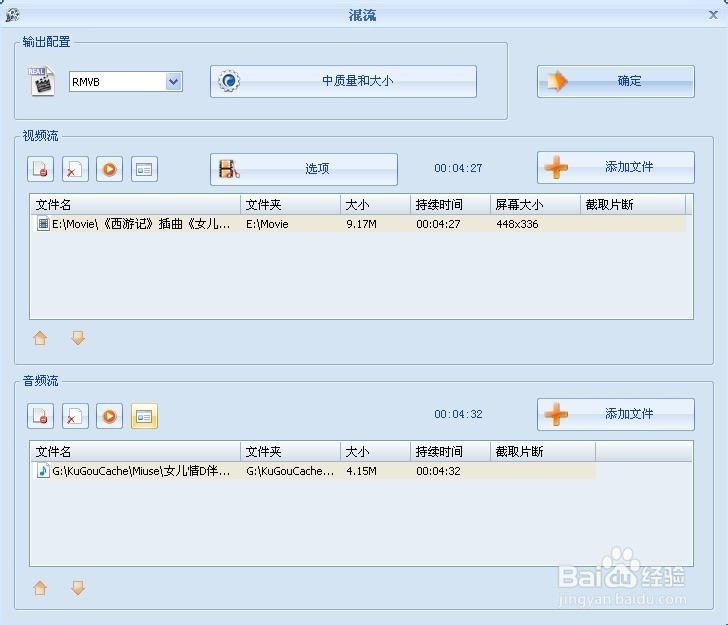Move video item up with arrow
728x625 pixels.
coord(40,338)
